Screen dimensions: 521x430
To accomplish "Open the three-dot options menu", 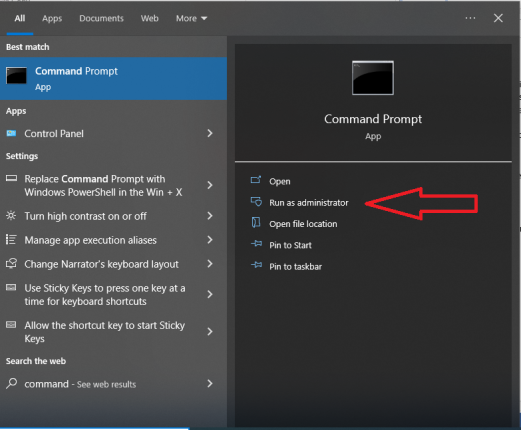I will (470, 18).
